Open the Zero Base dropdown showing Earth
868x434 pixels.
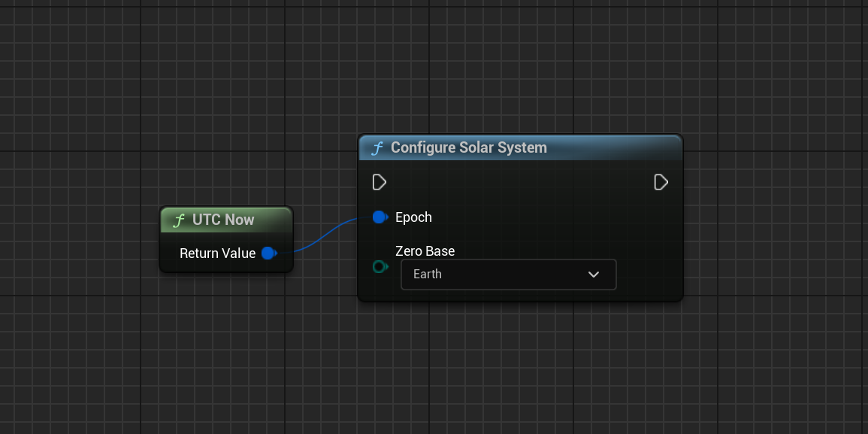pos(508,275)
